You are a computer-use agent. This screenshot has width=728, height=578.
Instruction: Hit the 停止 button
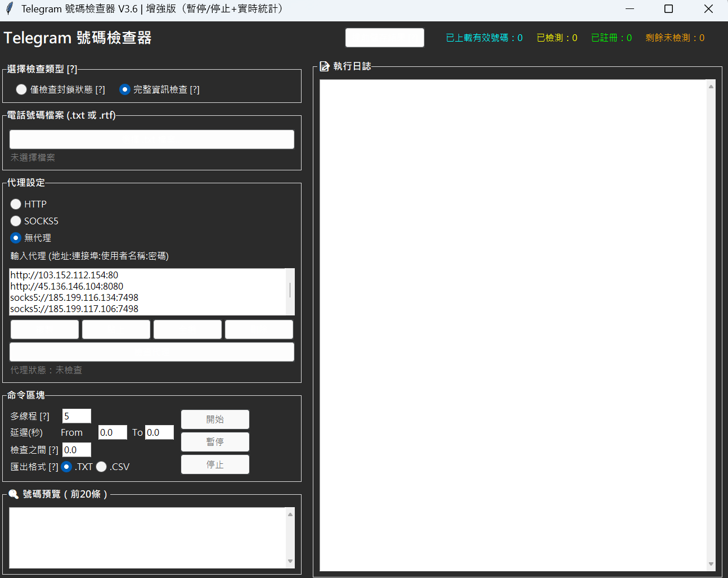(x=215, y=464)
